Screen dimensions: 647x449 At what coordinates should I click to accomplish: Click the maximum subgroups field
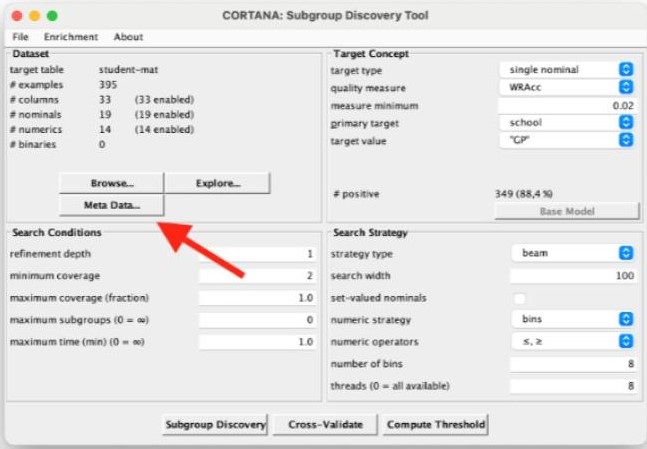point(257,320)
